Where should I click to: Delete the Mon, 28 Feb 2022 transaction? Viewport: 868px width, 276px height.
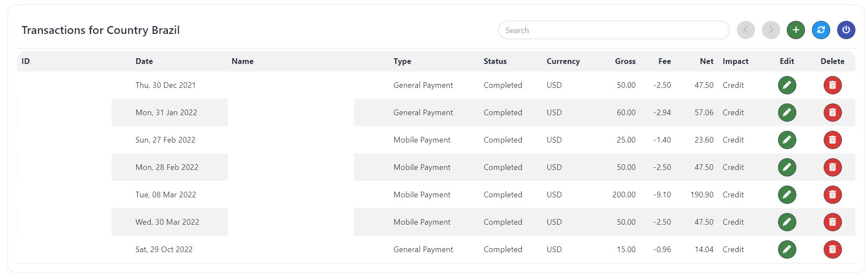pyautogui.click(x=832, y=167)
